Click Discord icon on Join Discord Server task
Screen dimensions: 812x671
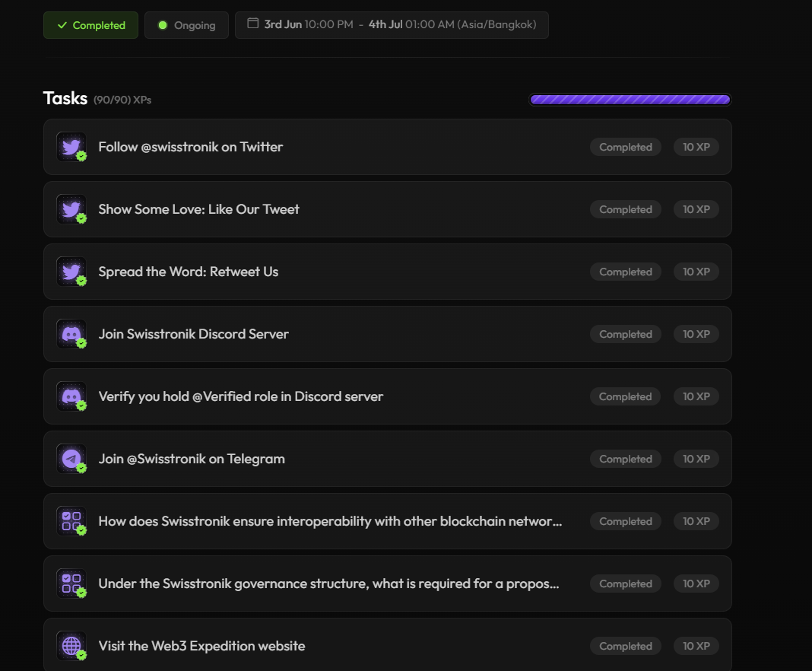(x=71, y=334)
